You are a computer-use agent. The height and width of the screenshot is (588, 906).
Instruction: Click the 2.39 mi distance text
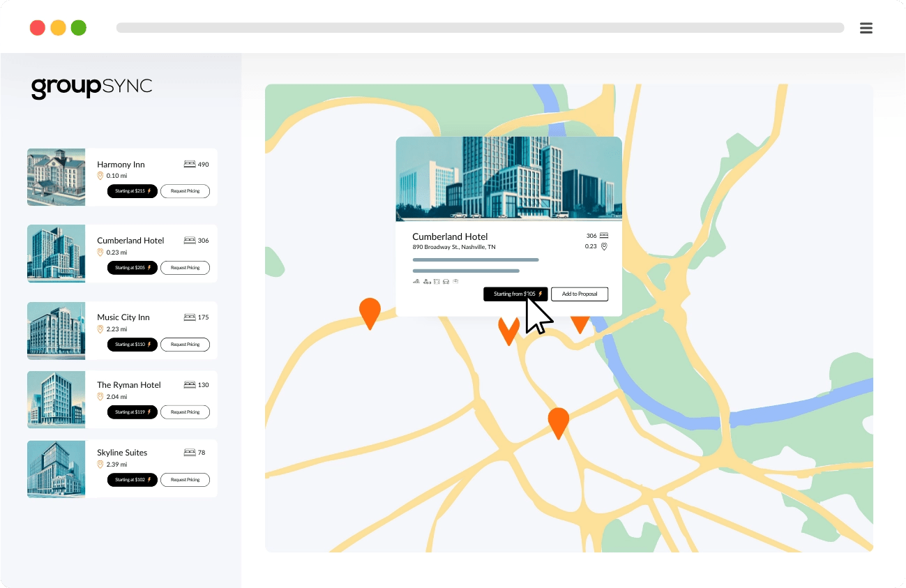tap(117, 465)
